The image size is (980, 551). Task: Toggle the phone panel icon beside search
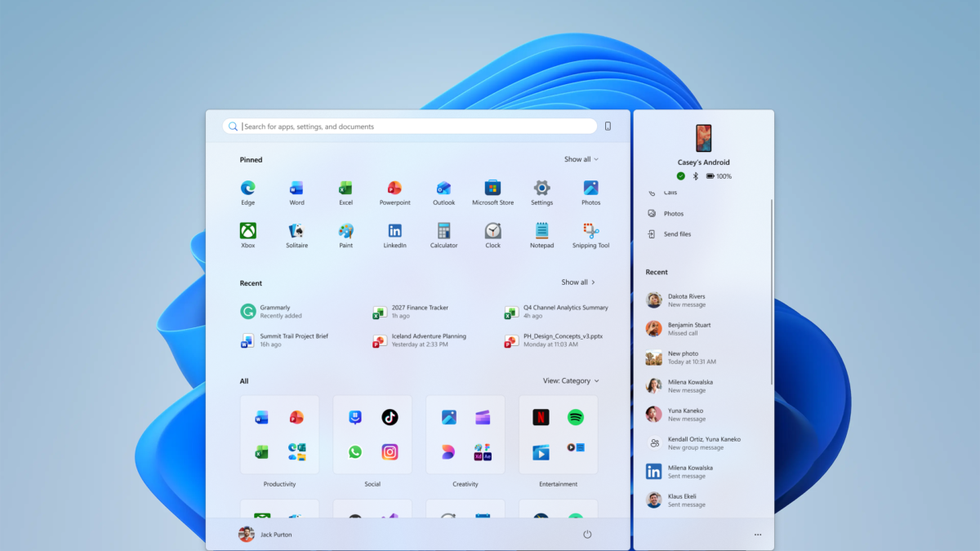click(608, 127)
